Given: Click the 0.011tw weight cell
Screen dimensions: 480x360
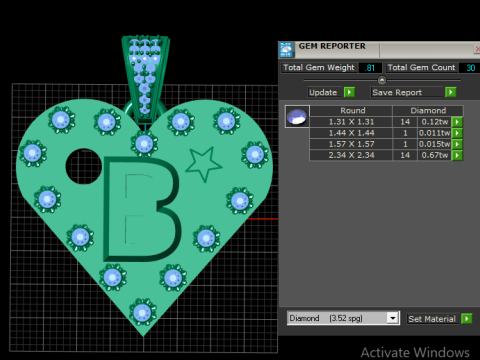Looking at the screenshot, I should [435, 133].
